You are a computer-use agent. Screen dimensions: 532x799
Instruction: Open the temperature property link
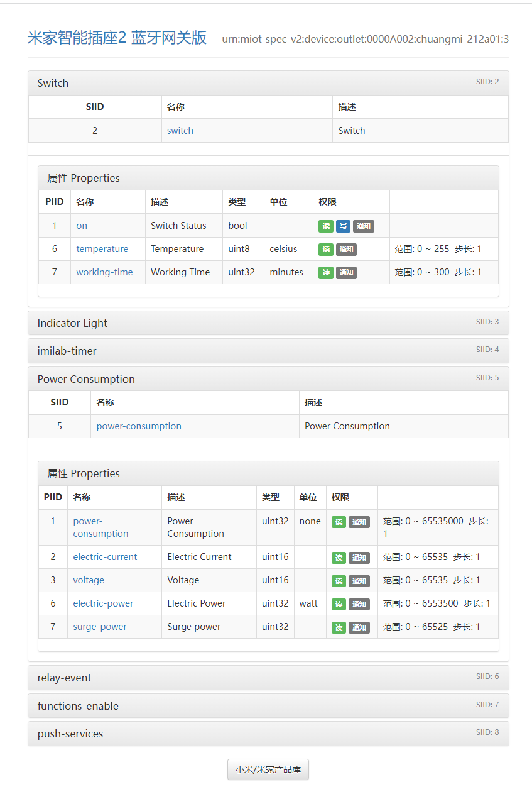click(x=102, y=249)
